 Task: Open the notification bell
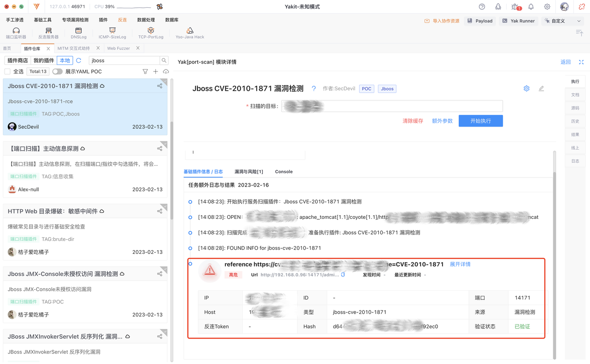[x=531, y=7]
